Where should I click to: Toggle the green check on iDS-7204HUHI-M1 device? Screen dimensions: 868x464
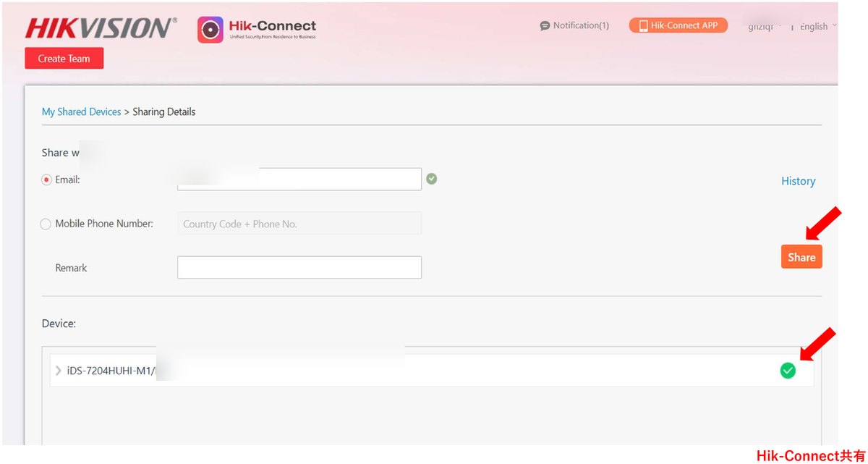coord(788,371)
